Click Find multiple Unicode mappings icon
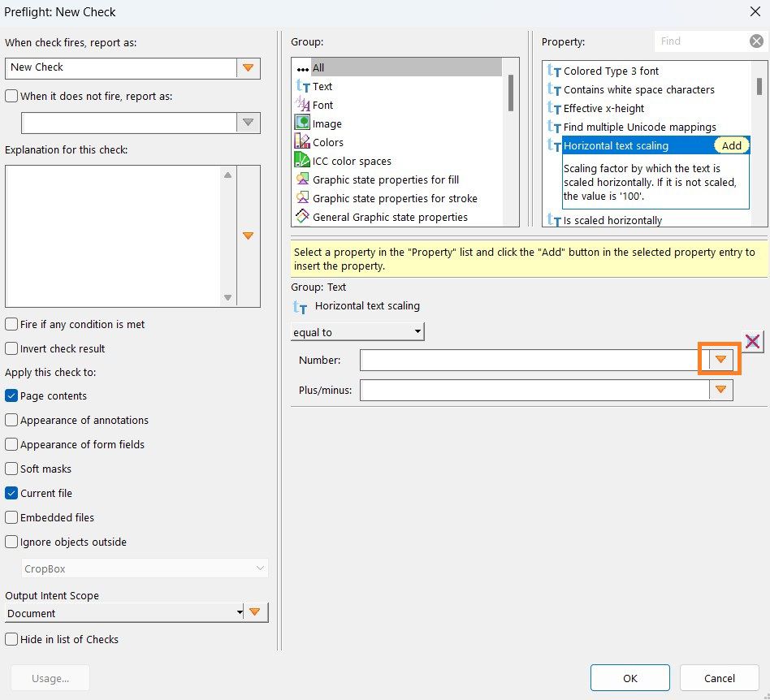This screenshot has height=700, width=770. pos(554,127)
